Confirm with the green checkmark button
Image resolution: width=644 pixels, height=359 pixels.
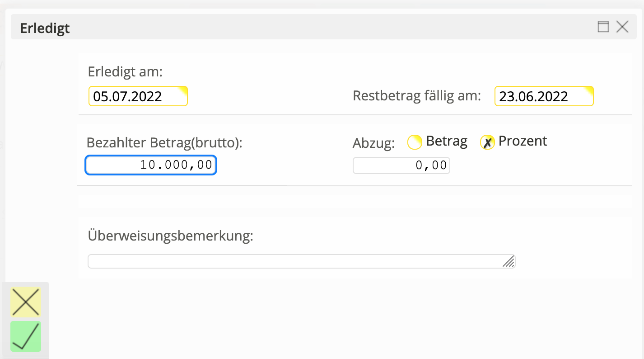point(26,336)
